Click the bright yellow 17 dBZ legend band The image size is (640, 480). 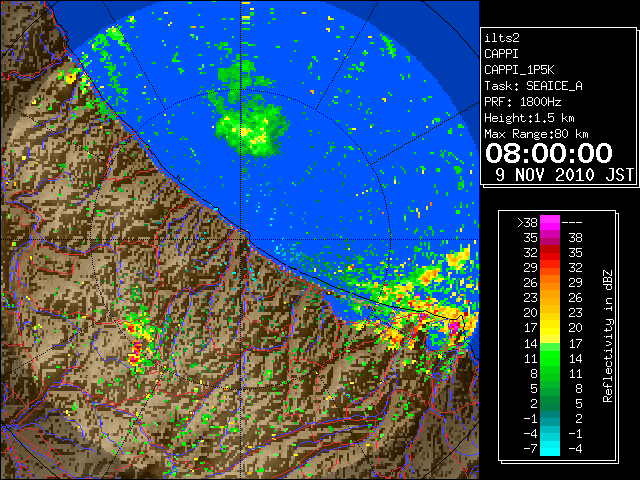click(550, 328)
